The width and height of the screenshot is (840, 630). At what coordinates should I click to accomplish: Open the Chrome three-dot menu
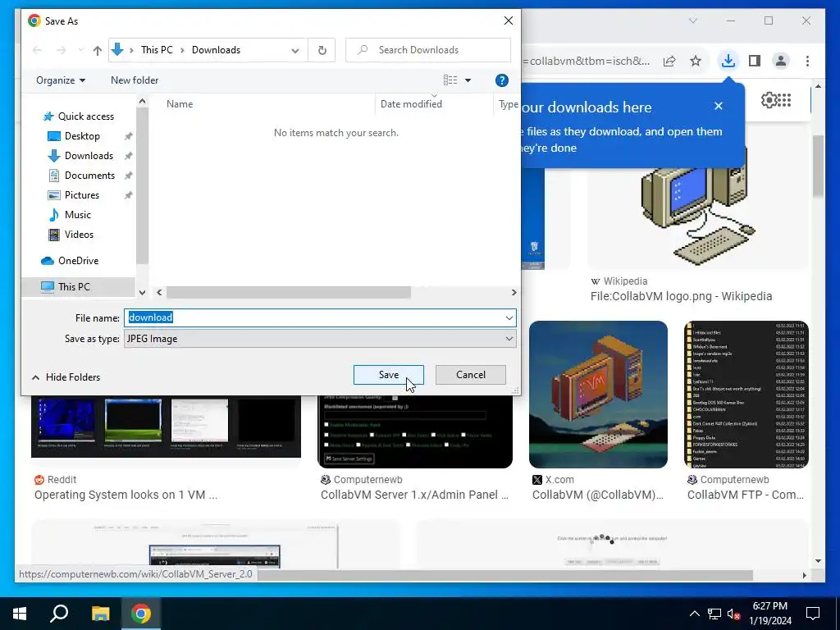pyautogui.click(x=807, y=61)
